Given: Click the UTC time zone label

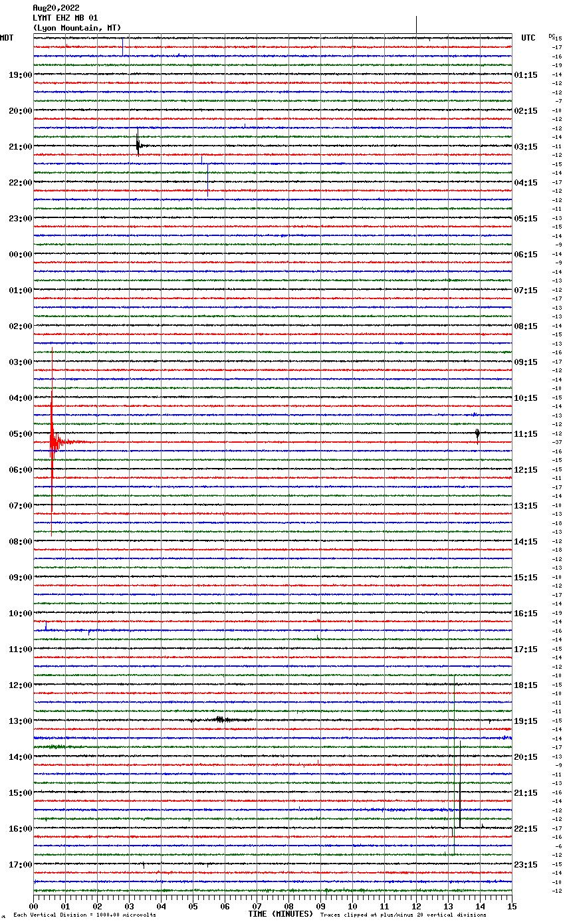Looking at the screenshot, I should (528, 38).
